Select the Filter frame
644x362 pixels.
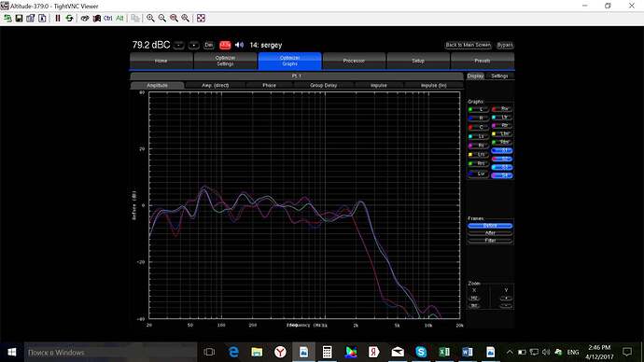coord(490,241)
